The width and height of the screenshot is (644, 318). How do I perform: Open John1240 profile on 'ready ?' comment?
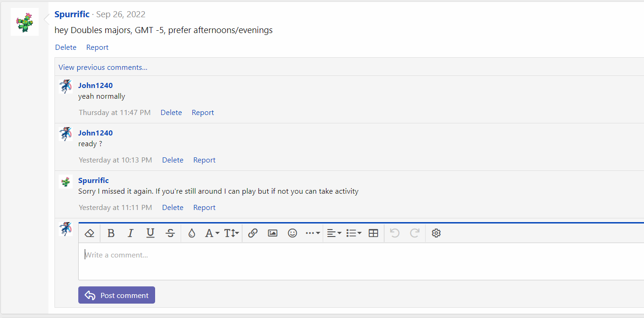(x=95, y=133)
